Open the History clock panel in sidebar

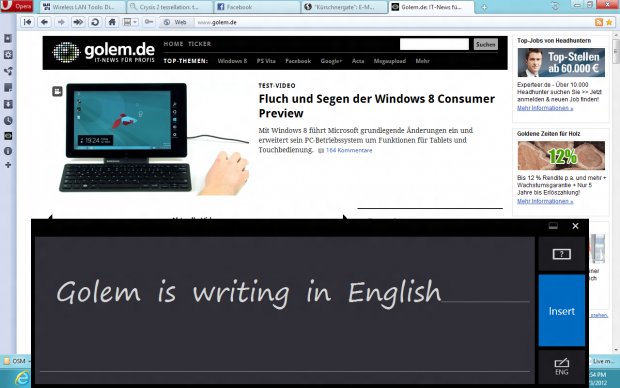[x=8, y=120]
